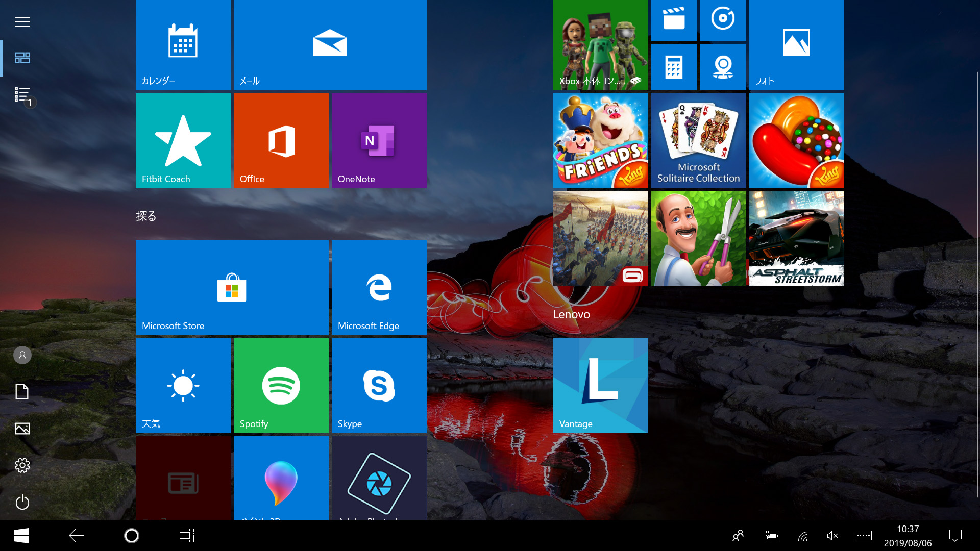Open the Spotify tile

281,386
